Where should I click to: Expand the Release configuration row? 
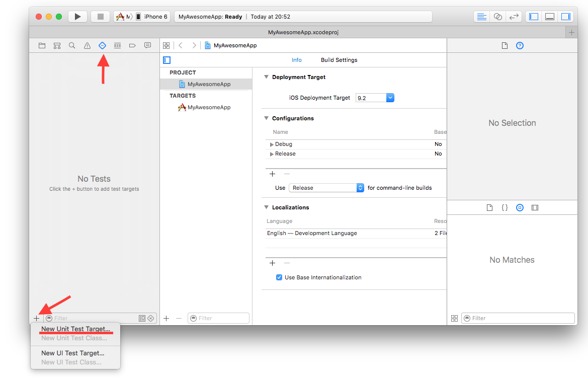(x=272, y=154)
